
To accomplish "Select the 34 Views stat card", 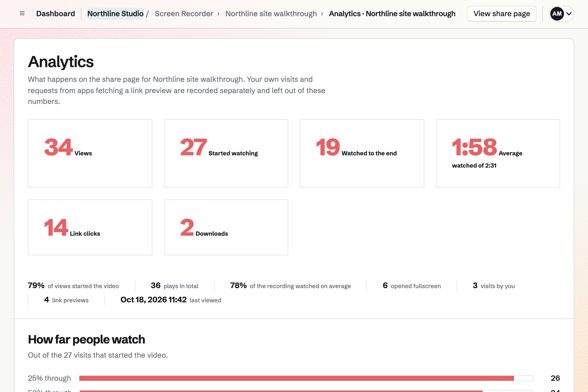I will click(x=90, y=153).
